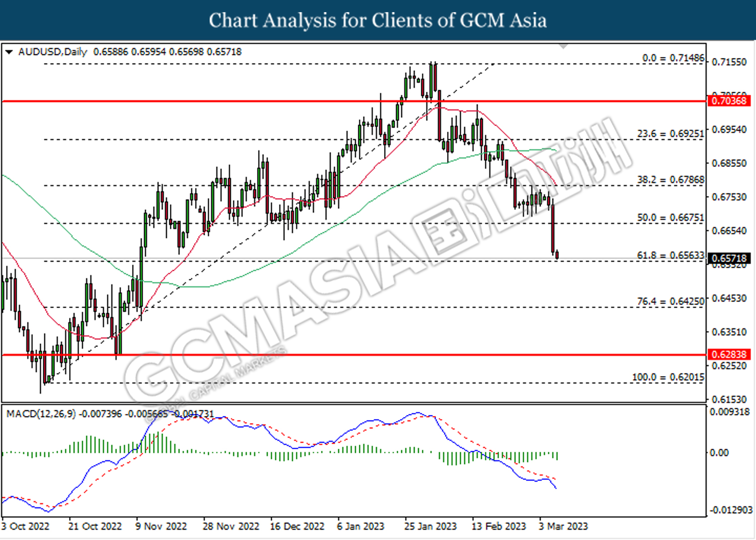Click the date label 13 Feb 2023
This screenshot has height=540, width=756.
498,526
